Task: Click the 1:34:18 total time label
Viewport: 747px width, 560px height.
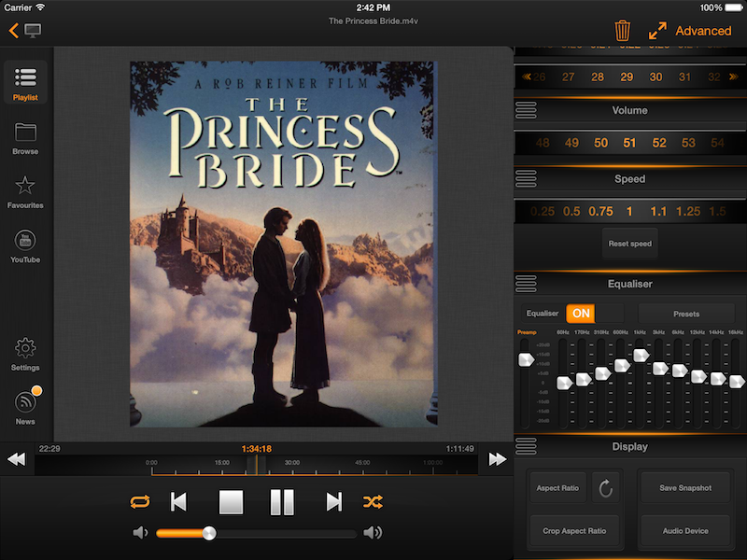Action: coord(256,449)
